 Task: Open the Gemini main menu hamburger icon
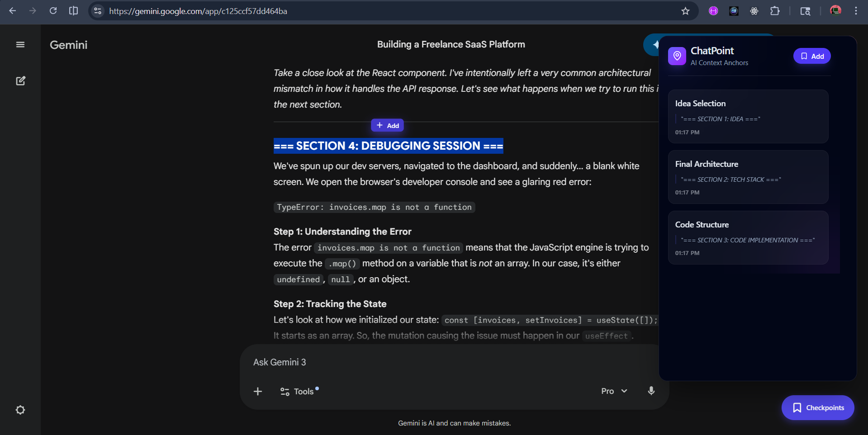(x=20, y=45)
